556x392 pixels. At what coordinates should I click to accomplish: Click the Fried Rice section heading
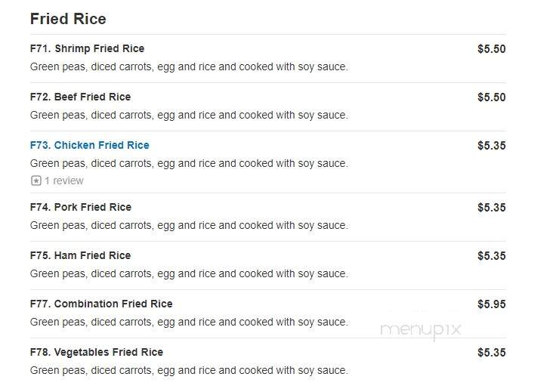click(68, 19)
